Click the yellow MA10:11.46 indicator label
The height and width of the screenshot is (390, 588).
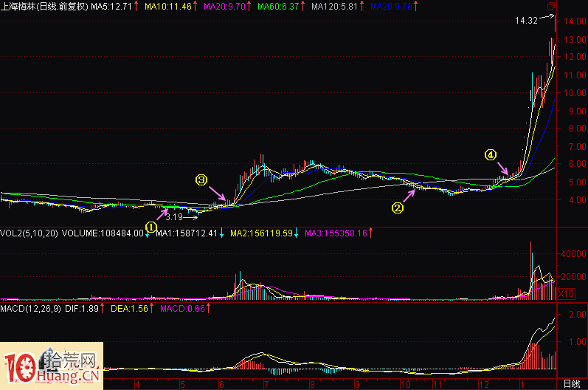tap(168, 7)
